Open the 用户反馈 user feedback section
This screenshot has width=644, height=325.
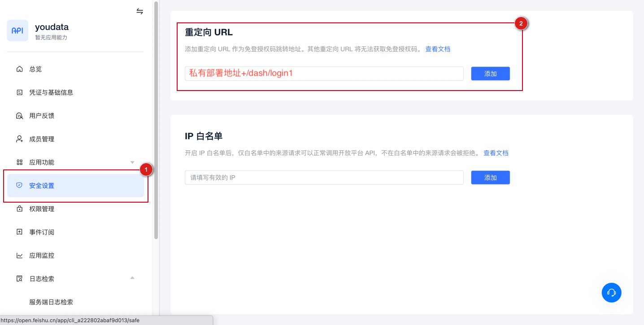pyautogui.click(x=41, y=115)
